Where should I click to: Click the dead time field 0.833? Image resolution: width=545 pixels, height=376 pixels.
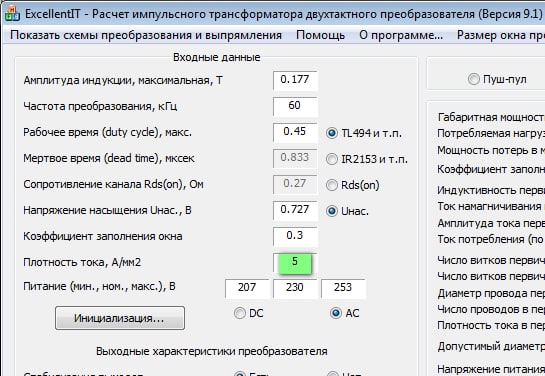click(x=295, y=158)
